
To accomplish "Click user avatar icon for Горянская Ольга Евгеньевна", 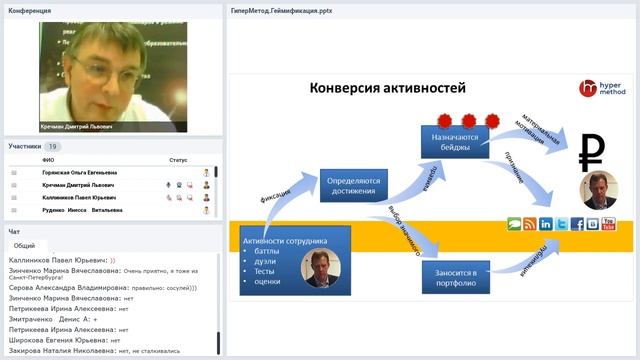I will tap(207, 173).
